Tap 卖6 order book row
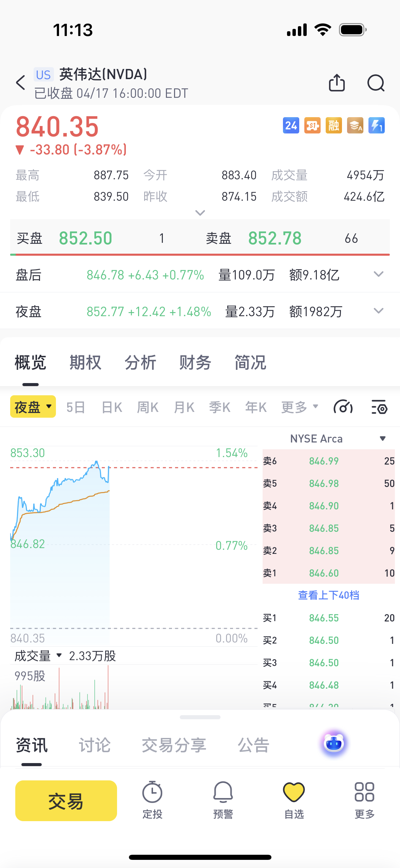The image size is (400, 868). pos(329,461)
